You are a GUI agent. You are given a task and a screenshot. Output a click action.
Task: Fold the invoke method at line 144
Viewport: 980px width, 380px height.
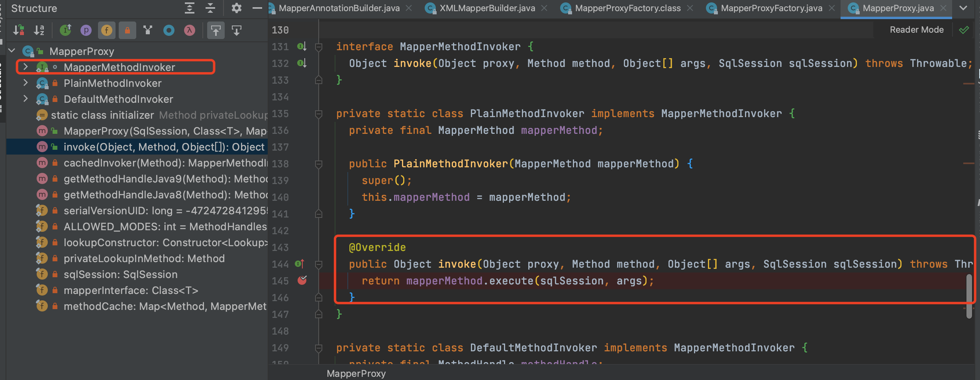(319, 264)
